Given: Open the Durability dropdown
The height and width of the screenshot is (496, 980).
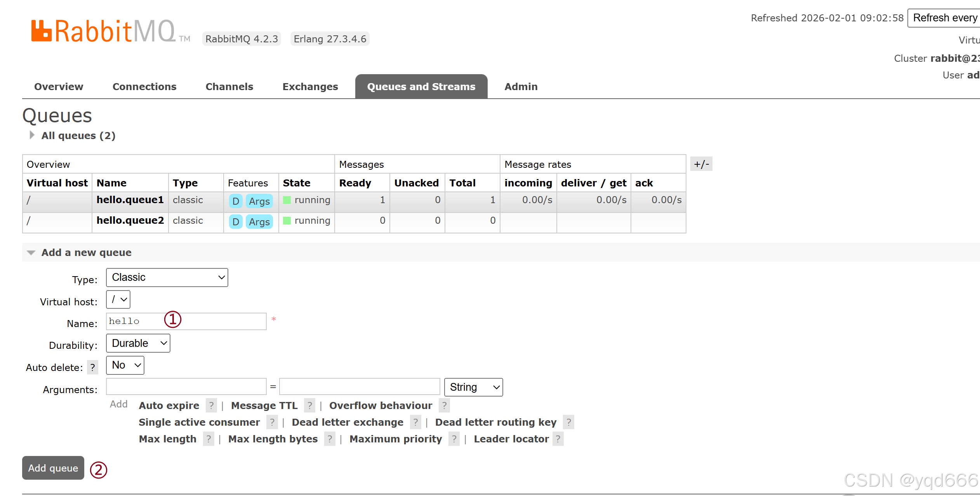Looking at the screenshot, I should [138, 343].
